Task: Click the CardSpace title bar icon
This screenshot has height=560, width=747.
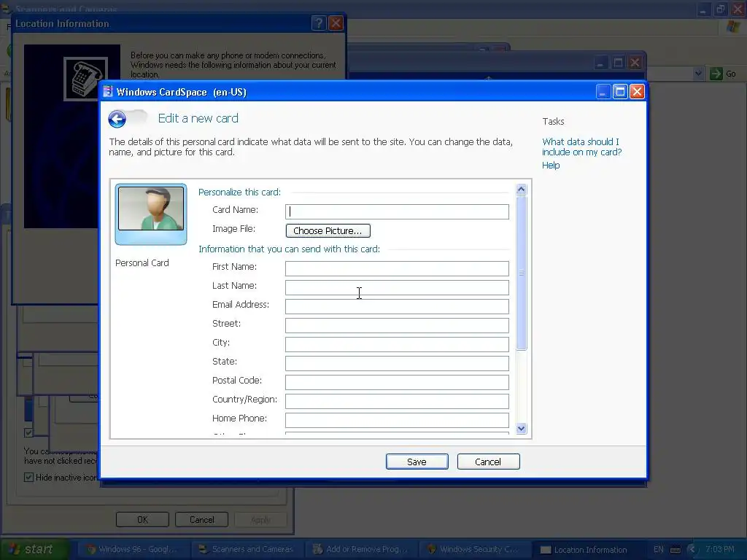Action: pos(108,91)
